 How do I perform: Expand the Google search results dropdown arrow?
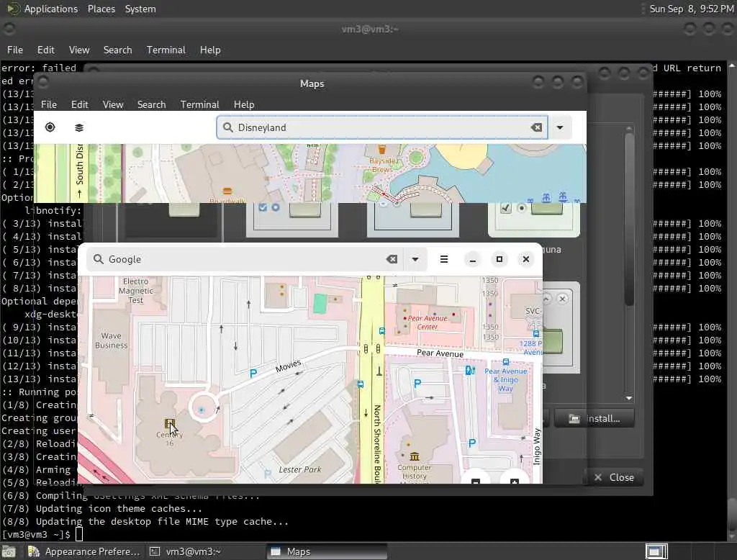click(415, 259)
